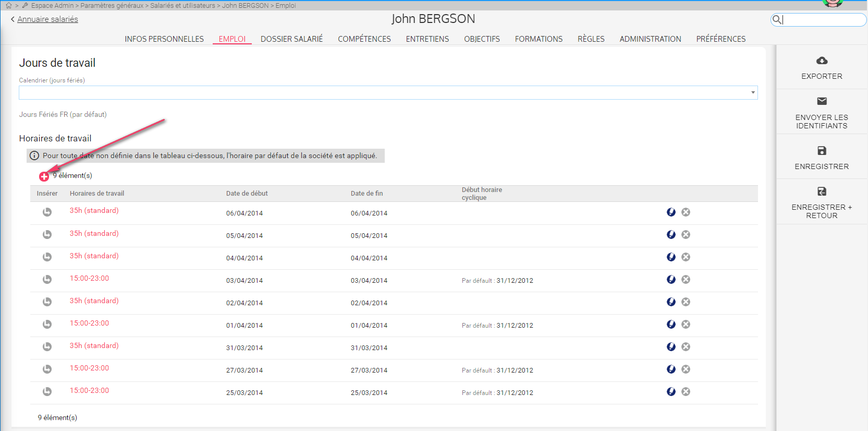Screen dimensions: 868x431
Task: Edit the schedule row dated 27/03/2014
Action: click(x=671, y=369)
